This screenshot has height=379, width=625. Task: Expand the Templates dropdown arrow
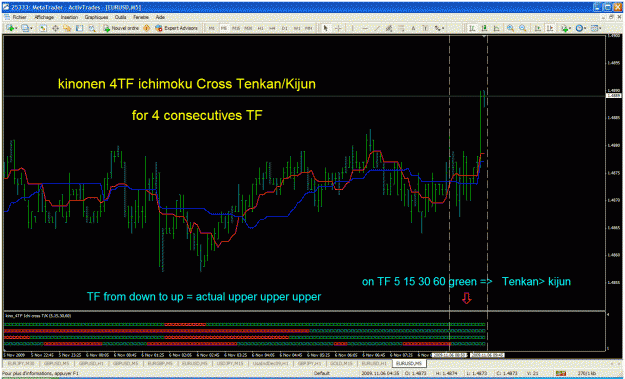600,28
